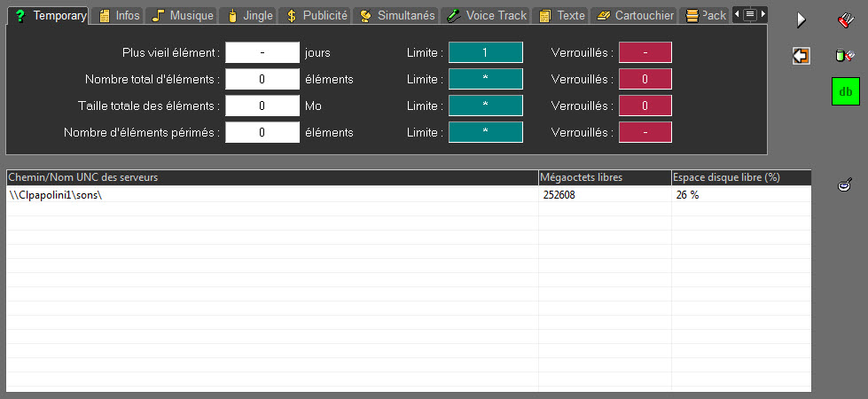Click the orange back arrow icon
The image size is (868, 399).
pyautogui.click(x=802, y=56)
